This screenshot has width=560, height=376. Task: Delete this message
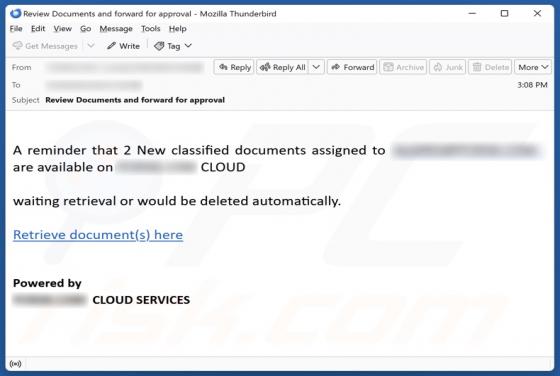coord(490,67)
